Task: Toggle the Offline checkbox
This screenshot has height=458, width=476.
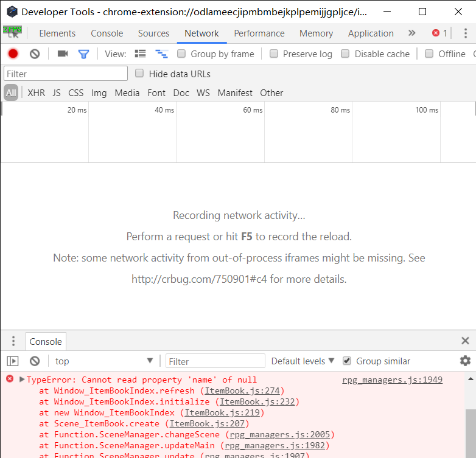Action: pos(429,54)
